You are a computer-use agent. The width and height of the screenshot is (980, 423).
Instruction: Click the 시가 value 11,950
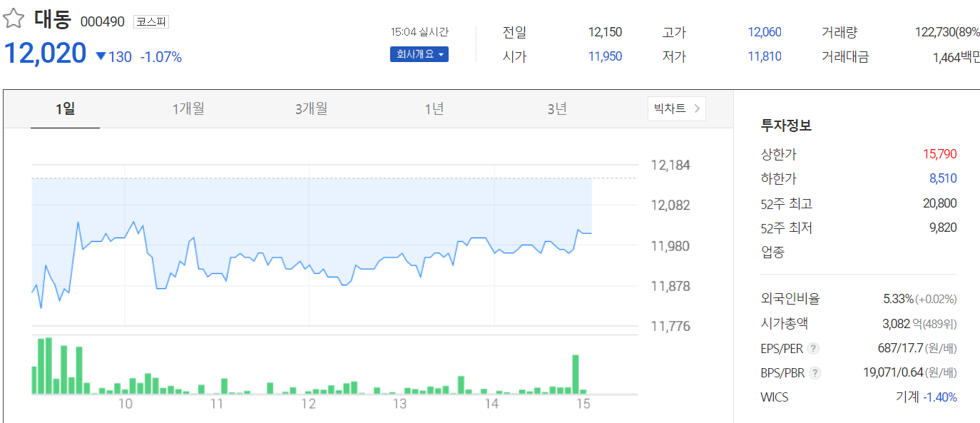click(605, 56)
